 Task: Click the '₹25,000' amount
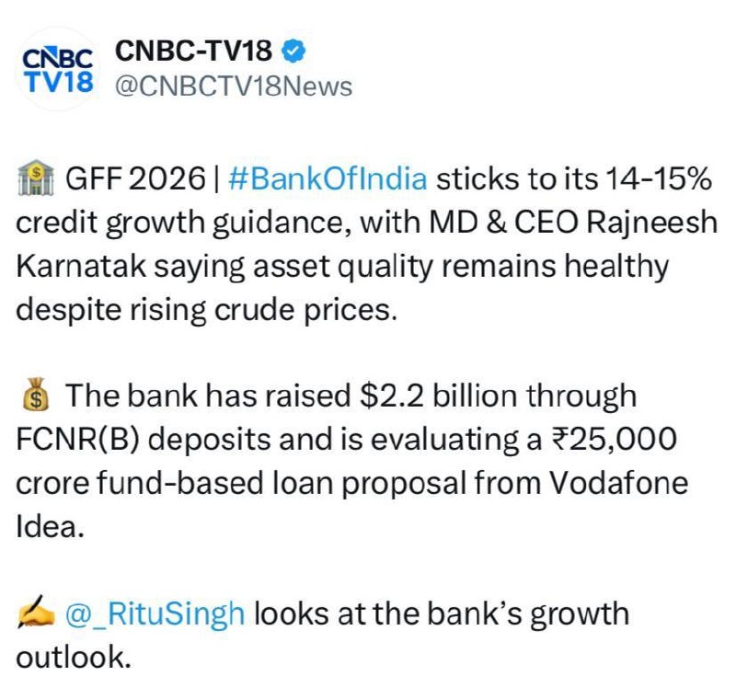615,439
